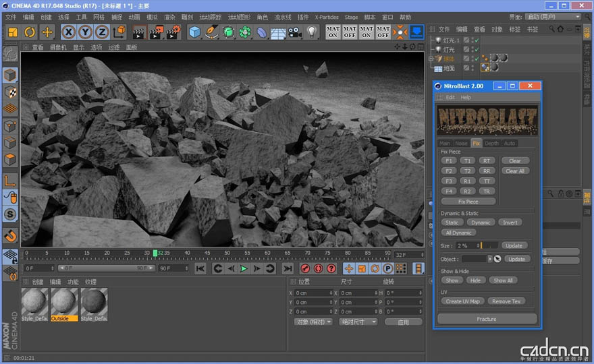
Task: Open 绝对尺寸 size mode dropdown
Action: point(358,322)
